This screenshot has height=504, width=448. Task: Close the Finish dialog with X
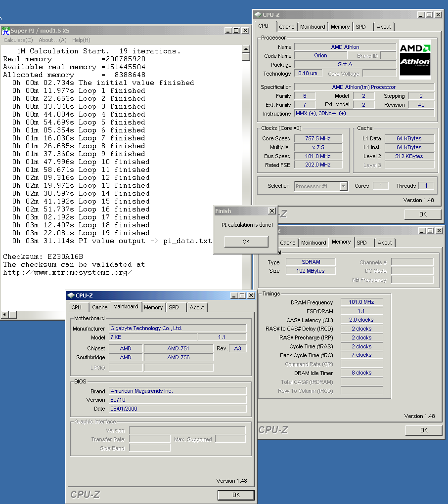tap(272, 211)
